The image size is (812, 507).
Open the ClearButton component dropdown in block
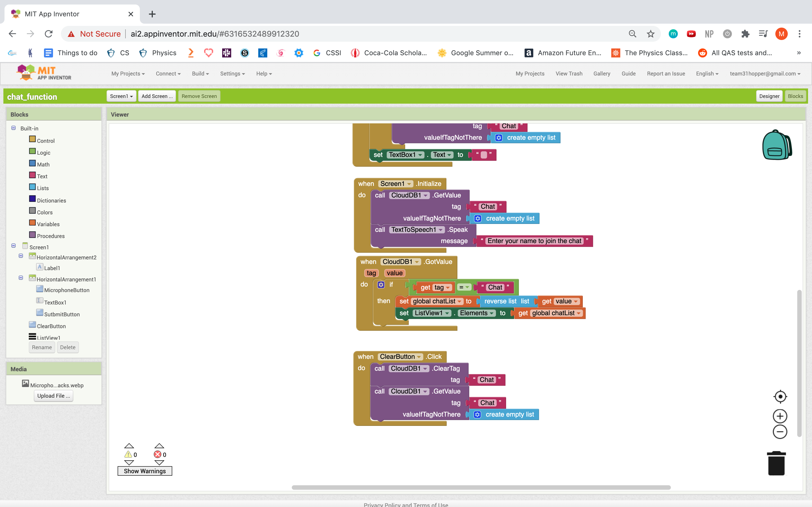tap(419, 357)
